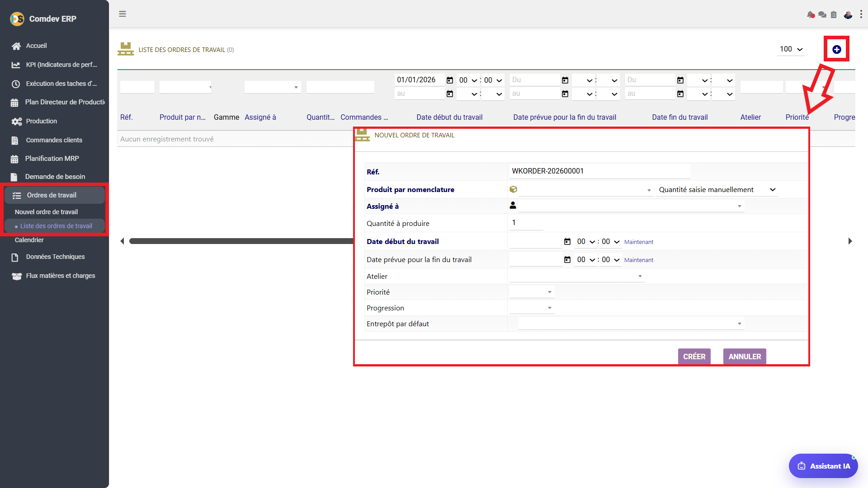Click the ANNULER button
Image resolution: width=868 pixels, height=488 pixels.
[744, 356]
